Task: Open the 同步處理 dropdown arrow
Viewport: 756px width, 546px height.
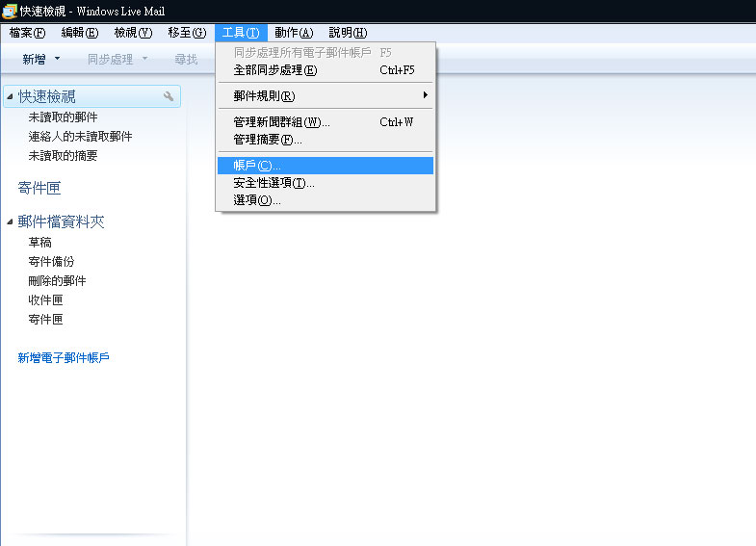Action: (x=144, y=59)
